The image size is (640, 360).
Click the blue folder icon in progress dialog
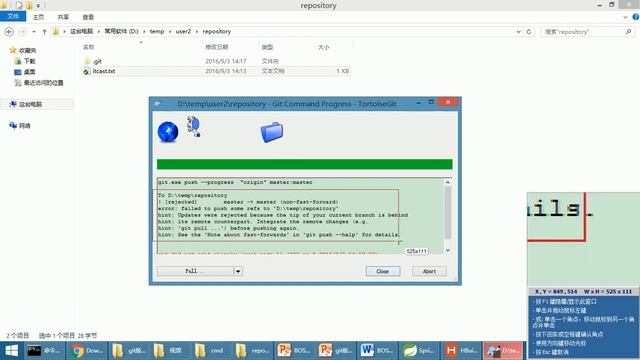[x=272, y=132]
